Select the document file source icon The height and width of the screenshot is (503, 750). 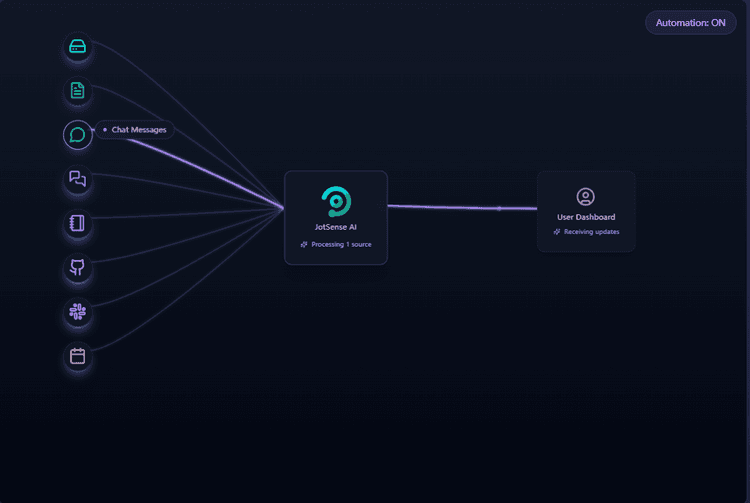(x=78, y=91)
